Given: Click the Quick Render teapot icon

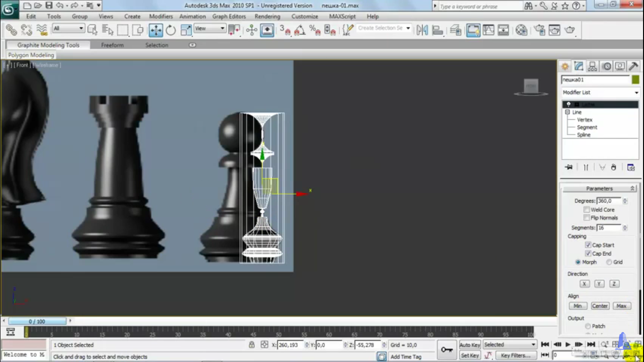Looking at the screenshot, I should point(570,31).
